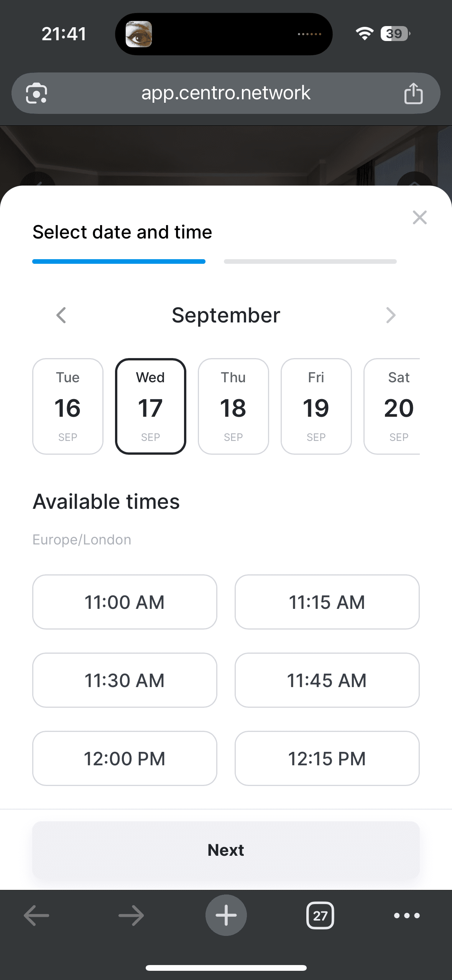452x980 pixels.
Task: Select Friday 19 September
Action: pyautogui.click(x=316, y=406)
